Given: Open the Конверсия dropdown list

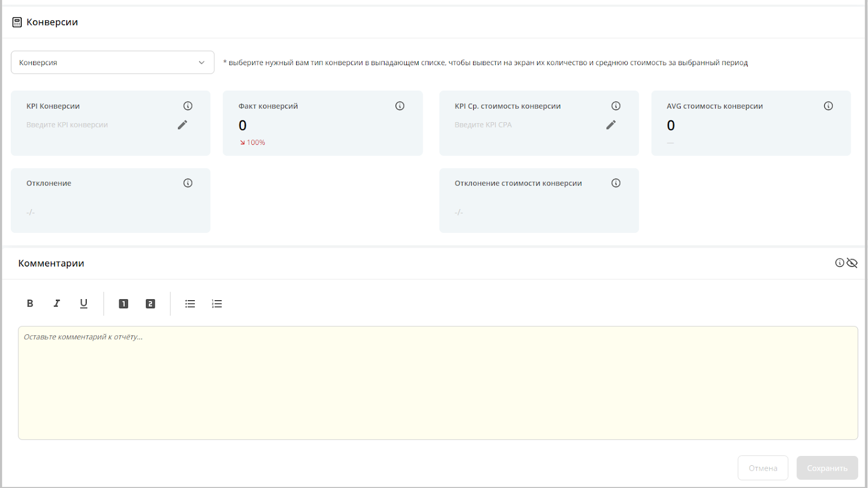Looking at the screenshot, I should point(112,62).
